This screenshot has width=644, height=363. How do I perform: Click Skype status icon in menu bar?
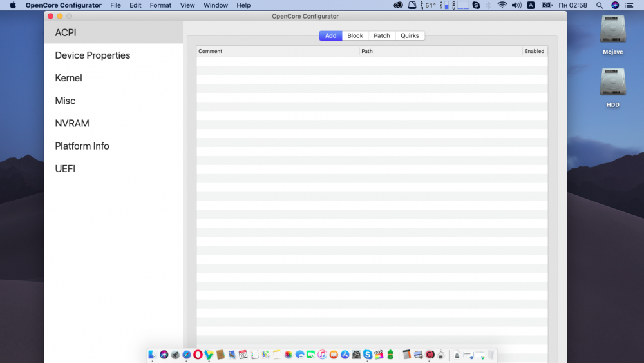[476, 5]
